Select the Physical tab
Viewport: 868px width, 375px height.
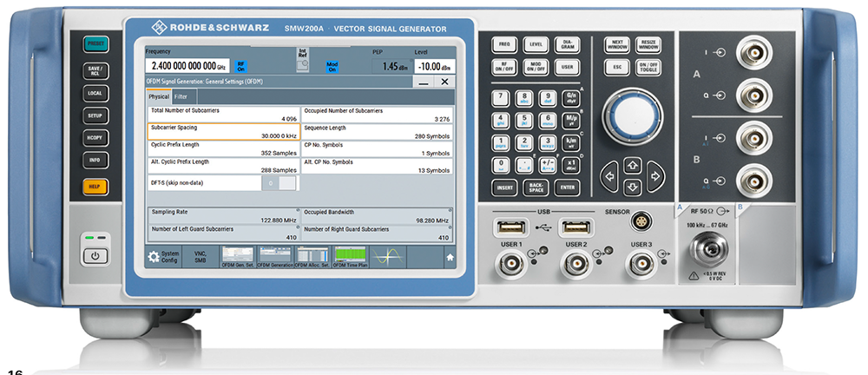click(158, 97)
